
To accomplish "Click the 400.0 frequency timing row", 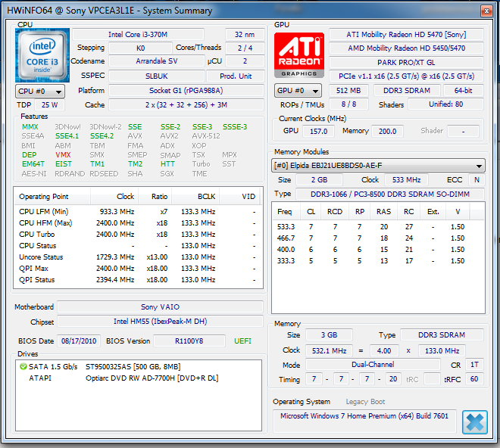I will pos(378,250).
